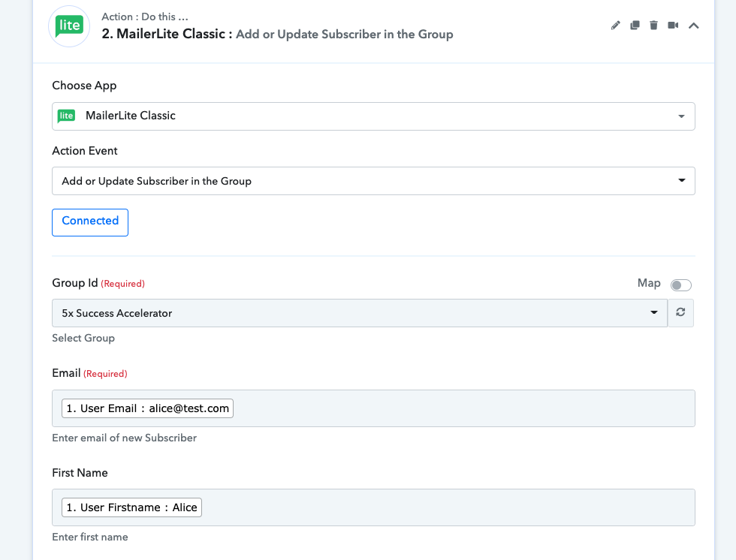Select the User Email alice@test.com tag
The width and height of the screenshot is (736, 560).
coord(147,408)
